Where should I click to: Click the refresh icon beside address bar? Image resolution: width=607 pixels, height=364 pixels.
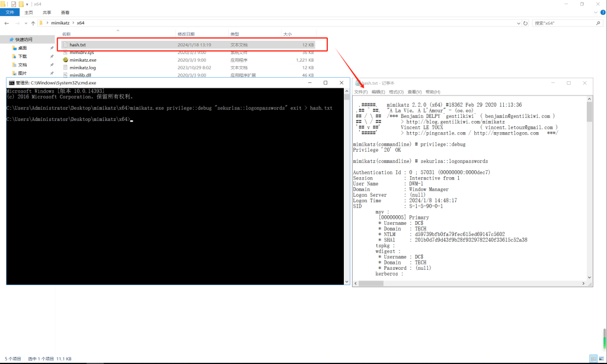[525, 23]
